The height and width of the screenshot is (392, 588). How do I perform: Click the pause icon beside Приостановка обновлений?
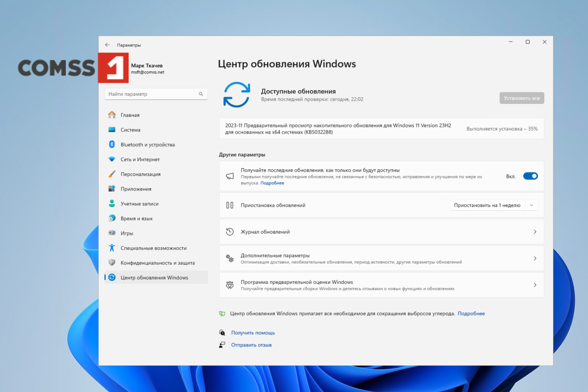tap(230, 205)
